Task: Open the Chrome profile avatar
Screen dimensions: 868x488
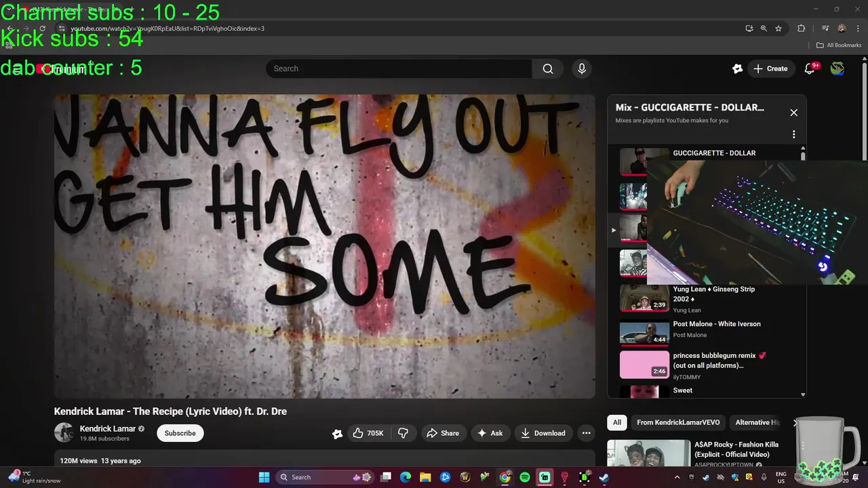Action: pos(842,28)
